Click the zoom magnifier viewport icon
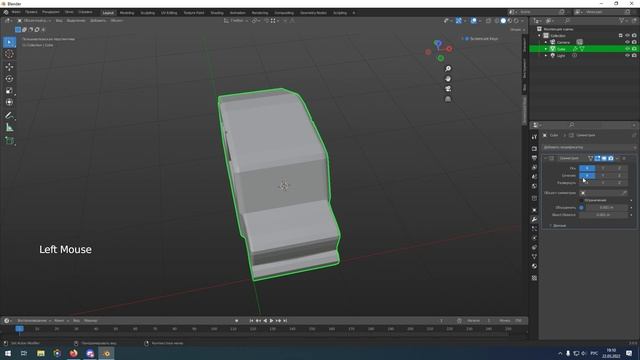Viewport: 640px width, 360px height. (x=448, y=69)
